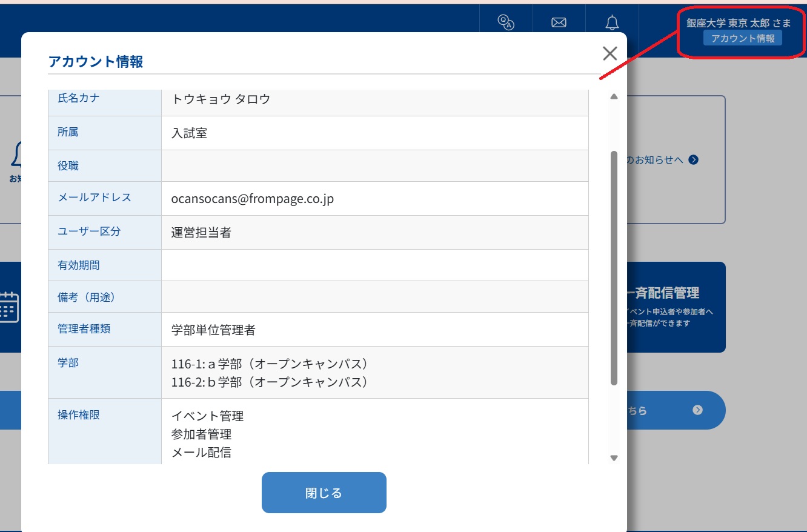
Task: Select the email ocansocans@frompage.co.jp
Action: [253, 199]
